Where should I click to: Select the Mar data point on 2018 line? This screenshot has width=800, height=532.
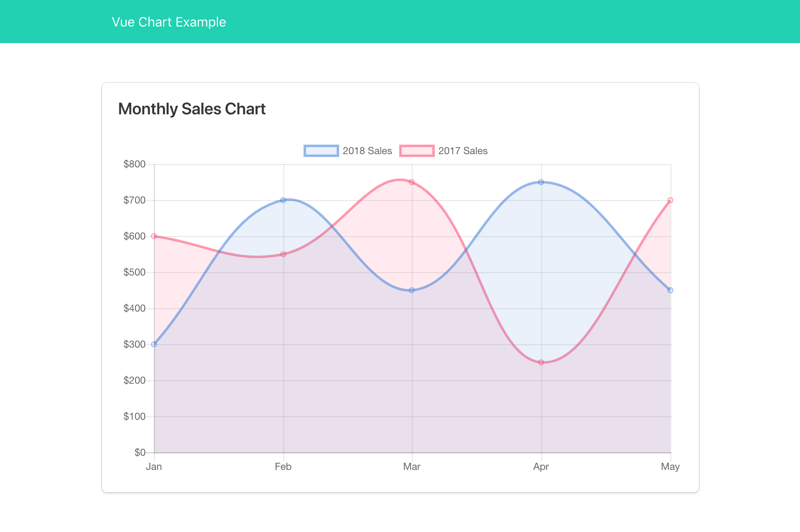[412, 290]
